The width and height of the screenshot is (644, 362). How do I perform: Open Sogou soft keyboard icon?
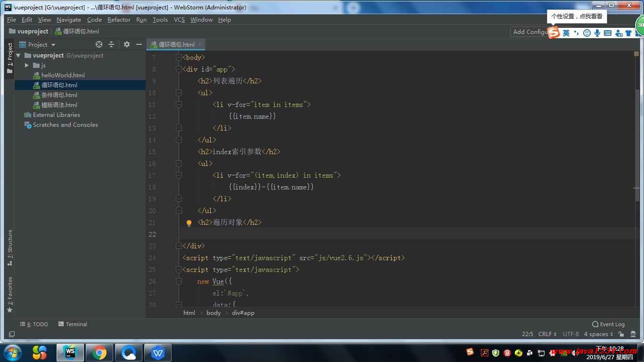(608, 33)
